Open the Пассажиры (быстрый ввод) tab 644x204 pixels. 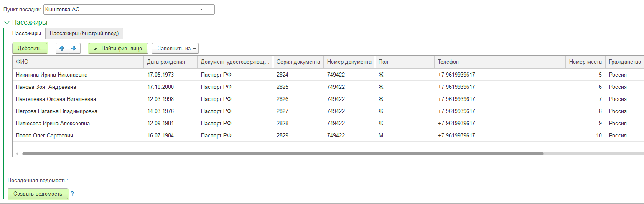[84, 34]
